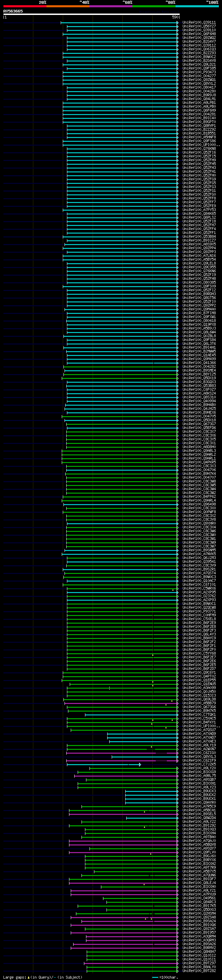Screen dimensions: 222x980
Task: Click the UniRef100_Q5ZFG0 label
Action: point(199,194)
